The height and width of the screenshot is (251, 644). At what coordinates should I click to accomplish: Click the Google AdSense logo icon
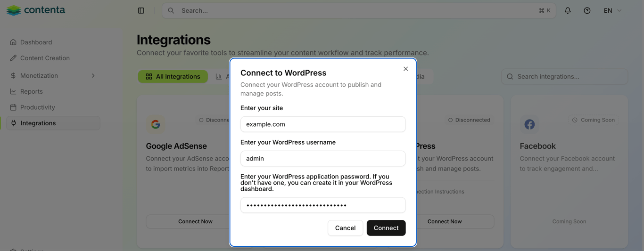point(156,124)
